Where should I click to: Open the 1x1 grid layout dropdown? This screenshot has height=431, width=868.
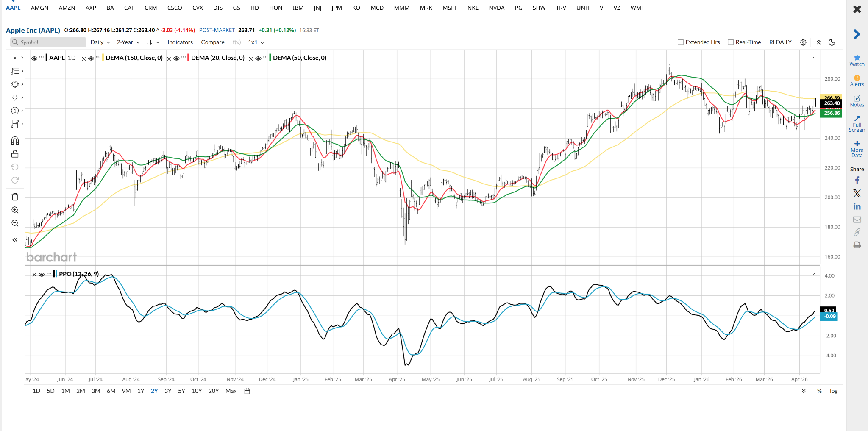click(x=256, y=42)
